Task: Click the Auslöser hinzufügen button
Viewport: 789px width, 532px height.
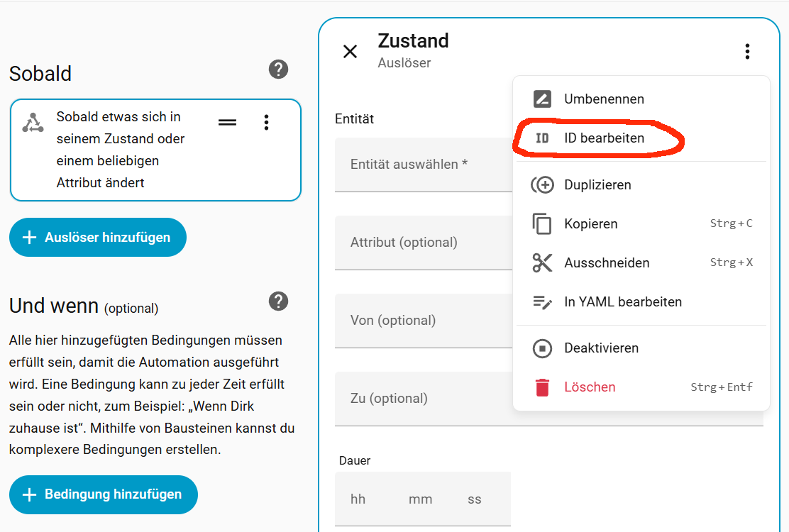Action: (x=98, y=238)
